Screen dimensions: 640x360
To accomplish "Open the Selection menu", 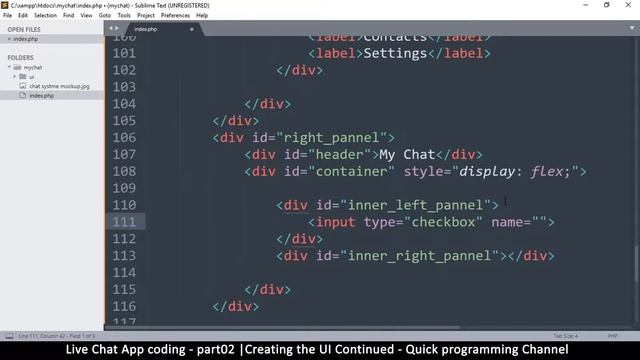I will [x=45, y=16].
